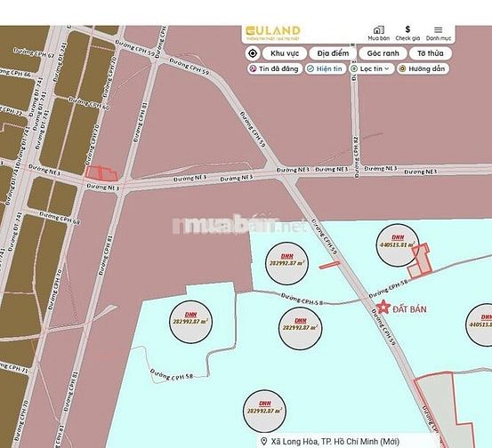
Task: Click the red star Đất Bán marker
Action: pos(383,307)
